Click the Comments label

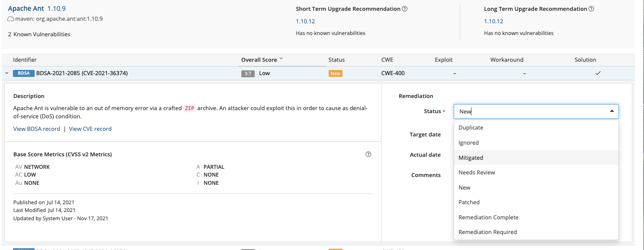(x=426, y=175)
